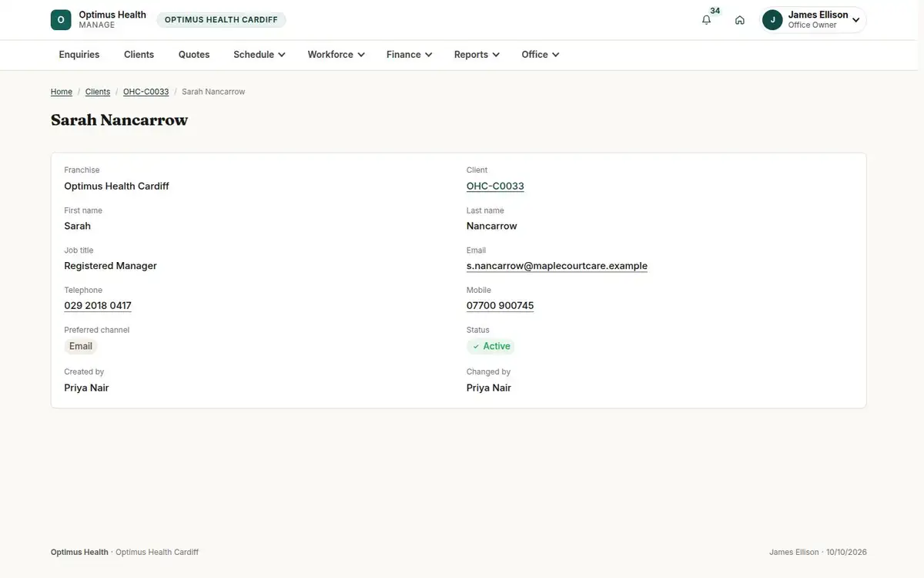Call telephone 029 2018 0417
The image size is (924, 578).
pyautogui.click(x=98, y=306)
